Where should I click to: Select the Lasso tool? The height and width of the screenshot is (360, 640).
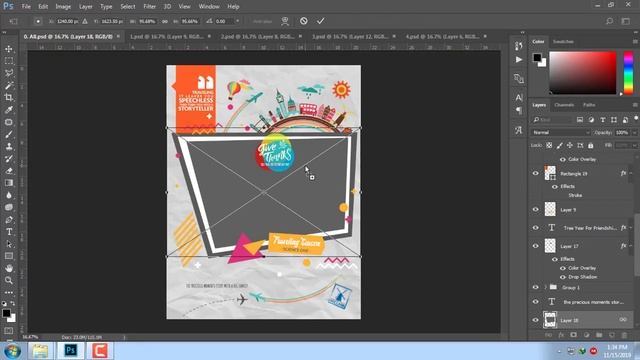click(9, 73)
